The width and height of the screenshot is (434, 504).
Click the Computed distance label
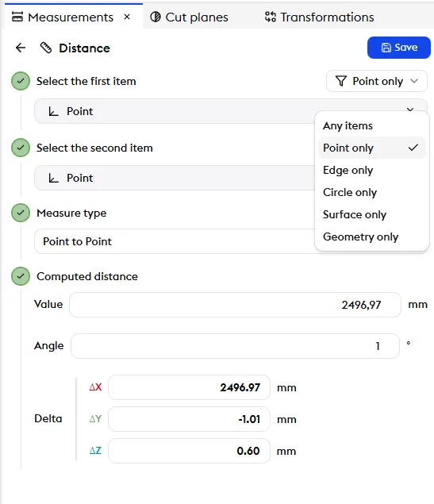tap(87, 276)
